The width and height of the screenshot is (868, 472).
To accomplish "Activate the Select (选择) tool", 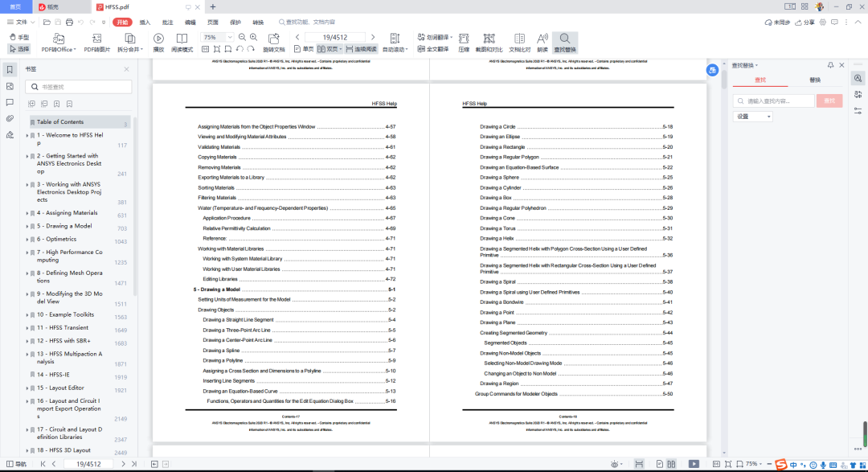I will [19, 49].
